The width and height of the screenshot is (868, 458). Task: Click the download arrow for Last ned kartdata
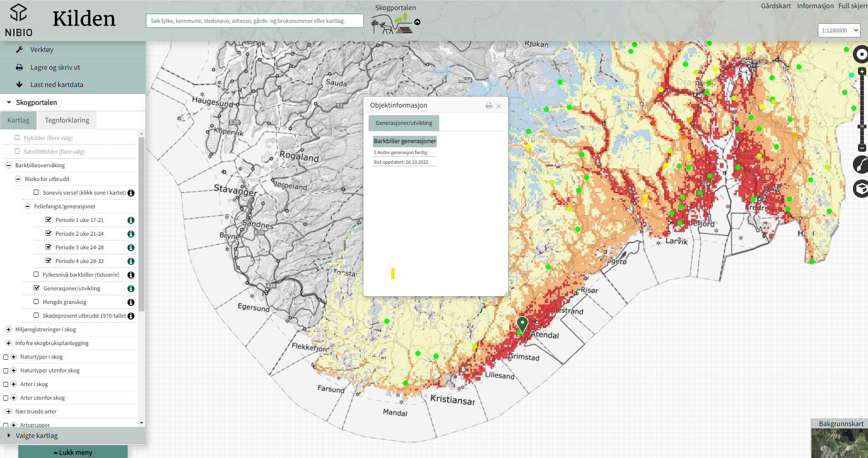(19, 84)
